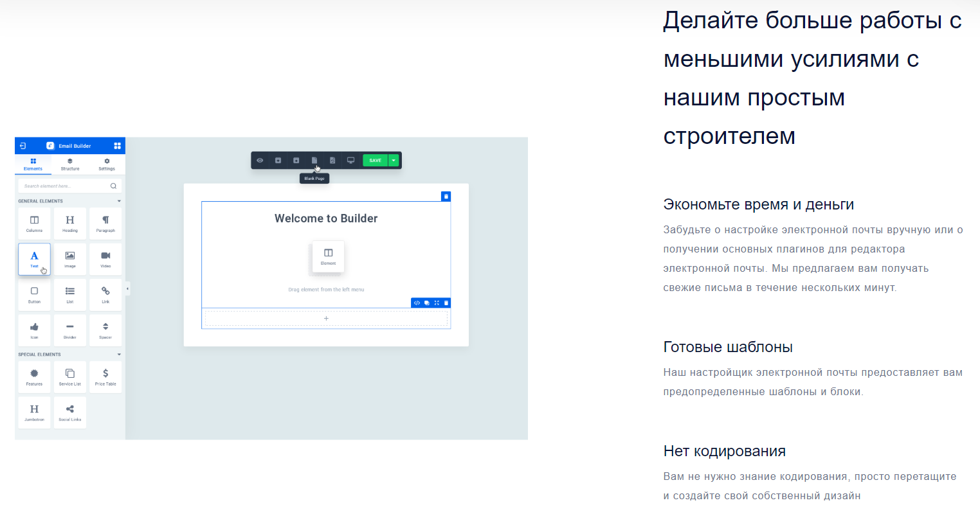Switch to the Elements tab
The width and height of the screenshot is (980, 514).
click(x=33, y=164)
